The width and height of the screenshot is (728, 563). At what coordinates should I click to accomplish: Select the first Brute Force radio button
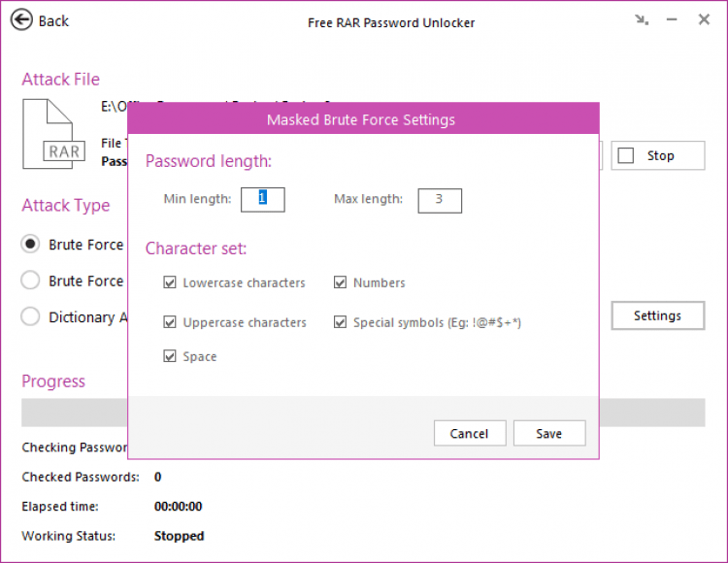(31, 245)
